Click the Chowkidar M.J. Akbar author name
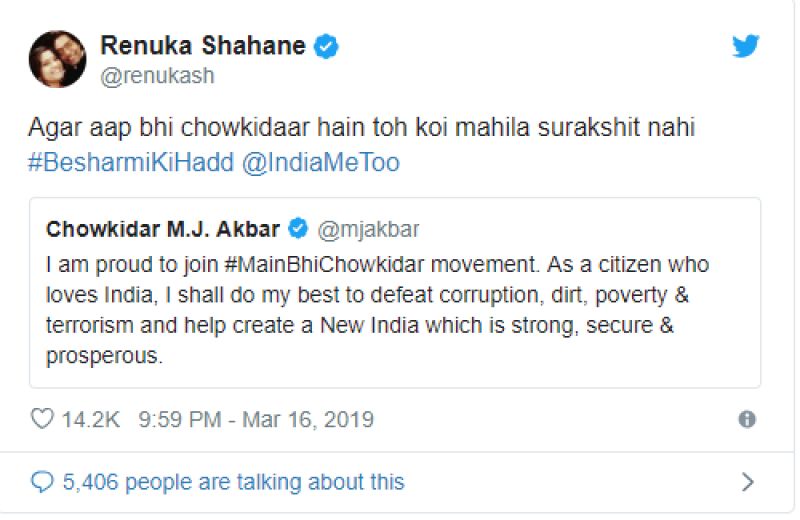The image size is (800, 520). click(164, 229)
